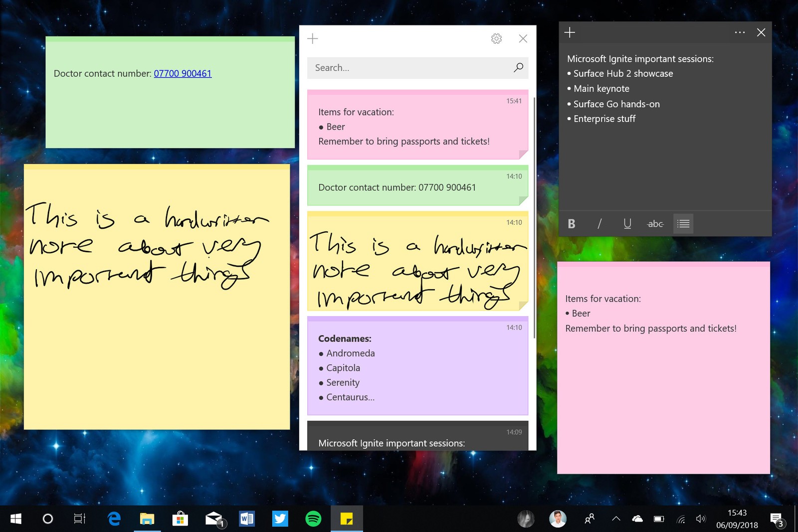Click the search magnifier icon
This screenshot has height=532, width=798.
518,67
